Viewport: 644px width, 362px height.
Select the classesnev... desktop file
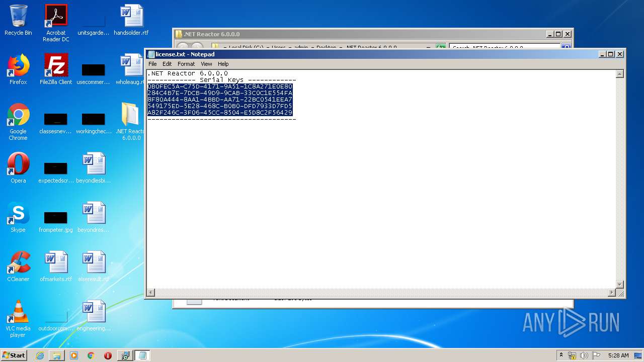[56, 123]
